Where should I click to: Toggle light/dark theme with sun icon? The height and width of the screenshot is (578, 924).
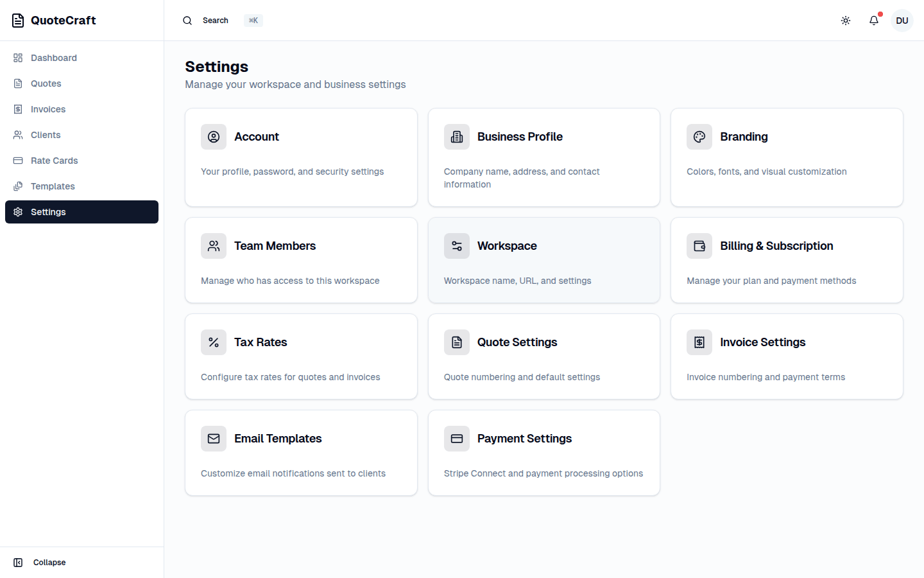point(846,20)
